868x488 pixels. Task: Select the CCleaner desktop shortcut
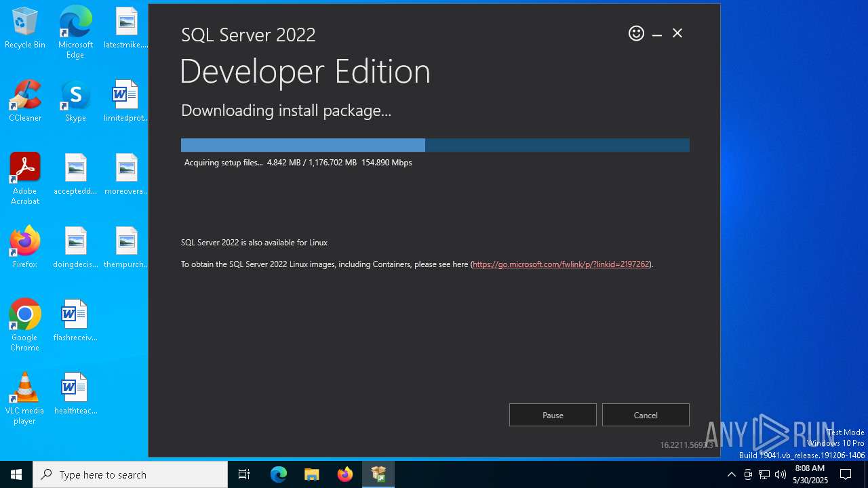point(25,102)
